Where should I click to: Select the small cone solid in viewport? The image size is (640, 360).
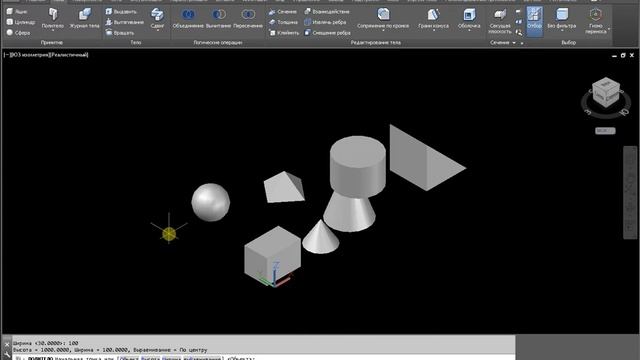pyautogui.click(x=320, y=238)
